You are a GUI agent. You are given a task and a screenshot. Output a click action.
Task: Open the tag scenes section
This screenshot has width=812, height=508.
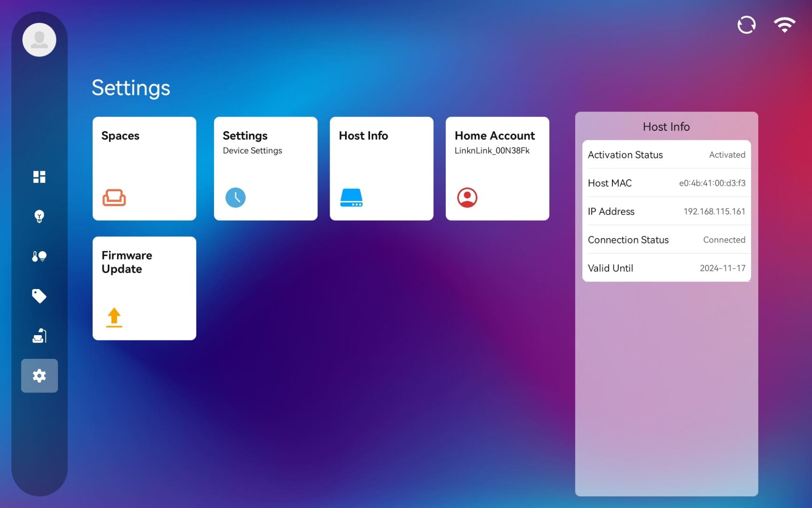click(x=39, y=296)
